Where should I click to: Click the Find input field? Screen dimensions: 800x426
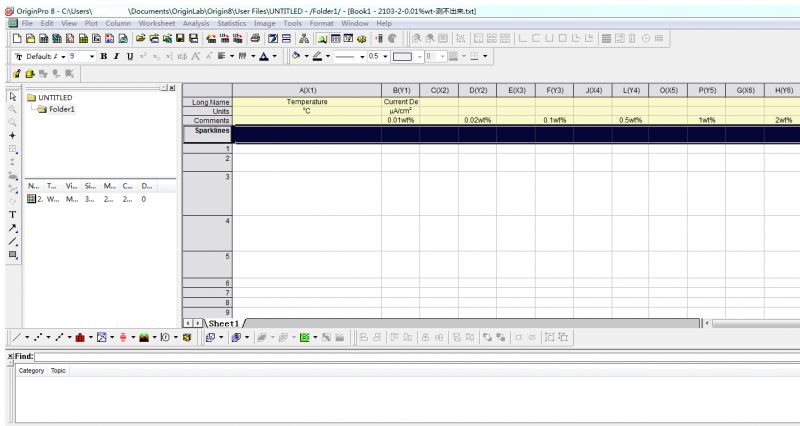tap(416, 357)
